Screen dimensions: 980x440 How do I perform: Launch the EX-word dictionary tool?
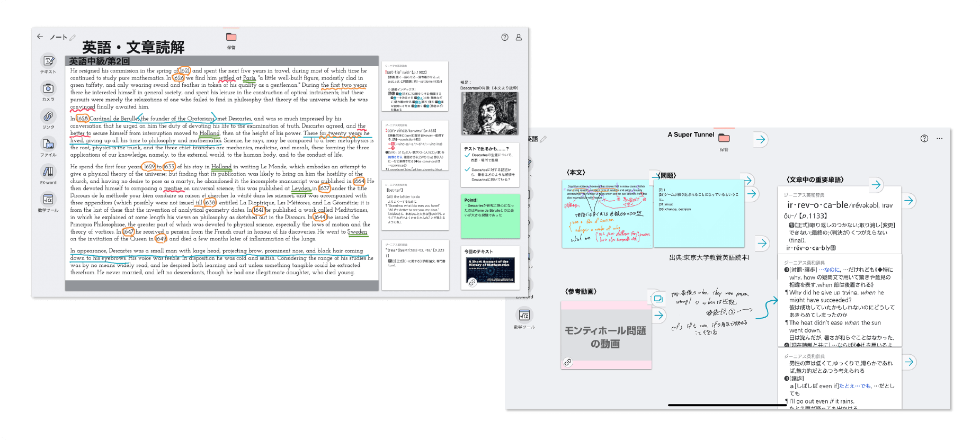(48, 172)
